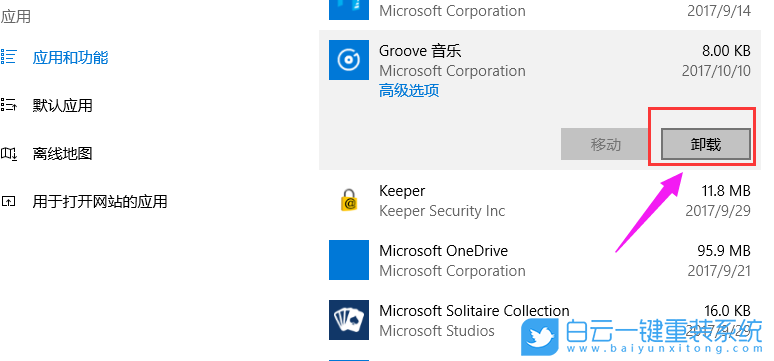Click the 用于打开网站的应用 sidebar icon
Viewport: 774px width, 361px height.
tap(8, 201)
